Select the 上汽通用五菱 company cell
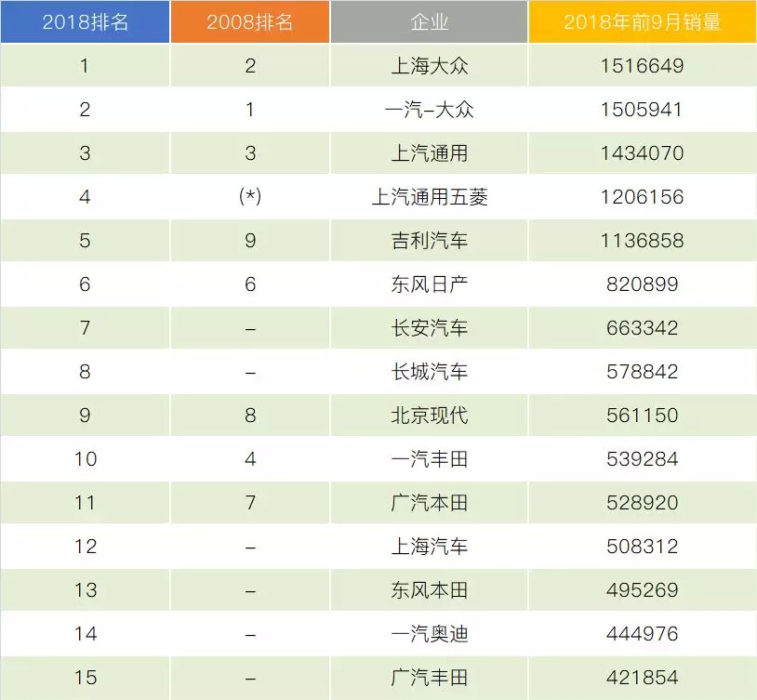The image size is (757, 700). 430,197
